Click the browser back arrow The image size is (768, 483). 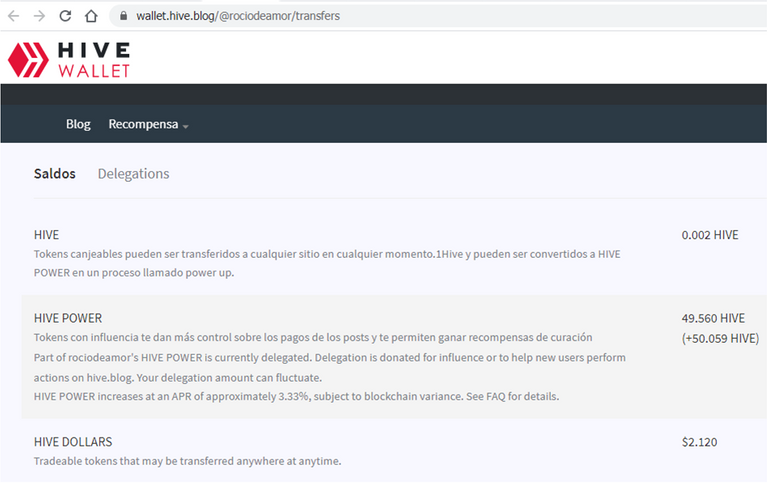[14, 16]
